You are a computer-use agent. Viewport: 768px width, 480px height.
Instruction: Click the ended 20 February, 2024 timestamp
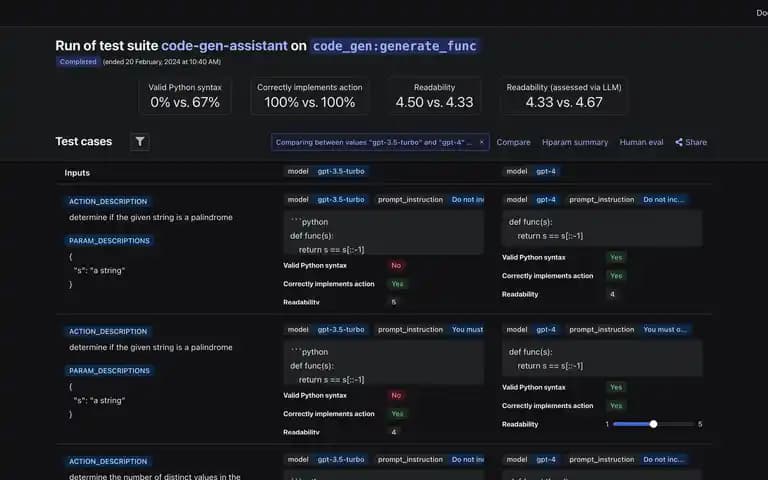point(162,62)
